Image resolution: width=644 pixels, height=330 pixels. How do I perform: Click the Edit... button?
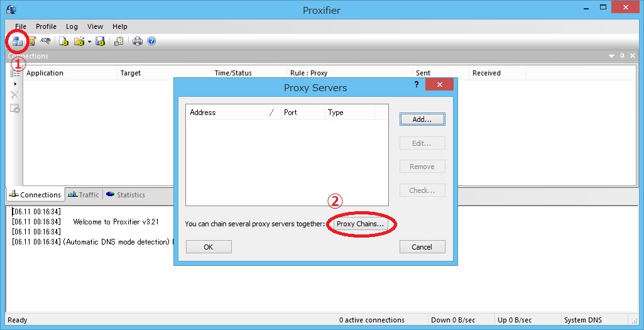click(422, 143)
